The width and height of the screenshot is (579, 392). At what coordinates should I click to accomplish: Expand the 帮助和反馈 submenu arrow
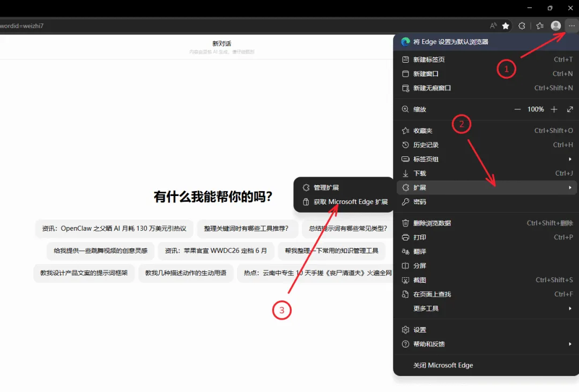tap(570, 344)
